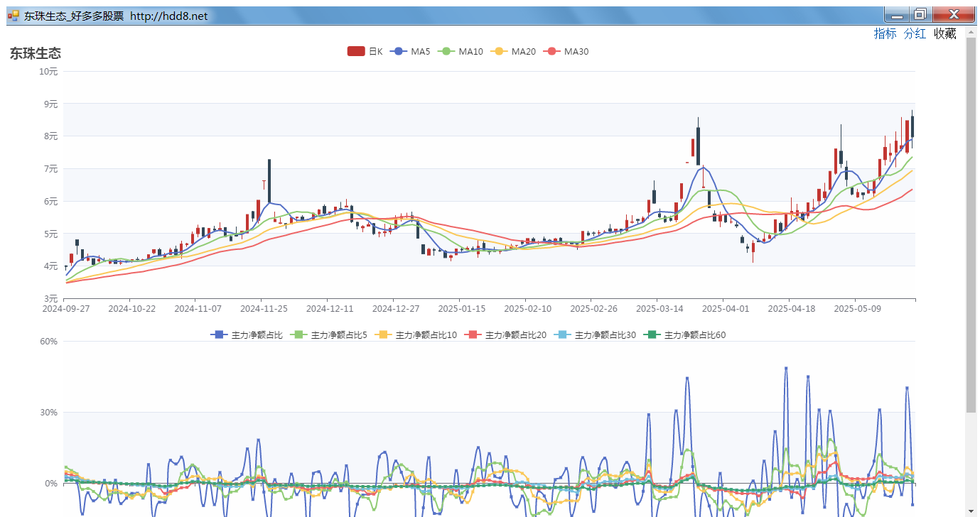The width and height of the screenshot is (980, 517).
Task: Click the 0% axis label
Action: (x=50, y=483)
